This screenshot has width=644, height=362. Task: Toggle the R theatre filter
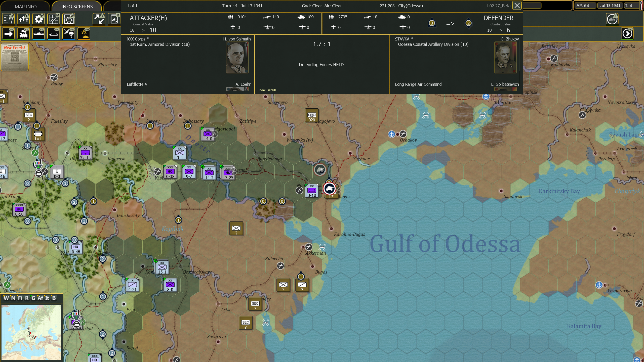click(x=27, y=298)
